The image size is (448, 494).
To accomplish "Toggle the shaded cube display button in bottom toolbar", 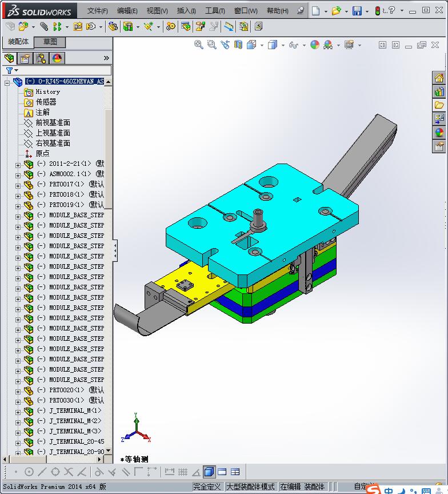I will (x=209, y=472).
